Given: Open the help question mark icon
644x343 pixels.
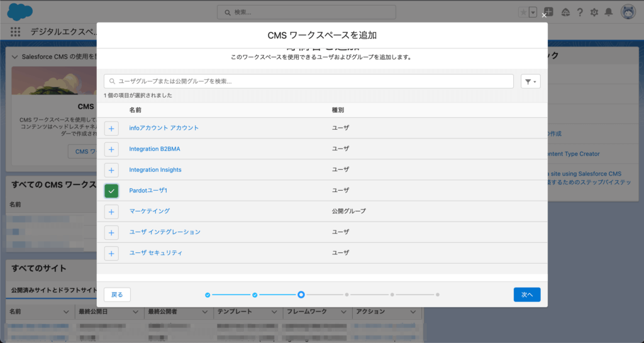Looking at the screenshot, I should click(x=579, y=12).
